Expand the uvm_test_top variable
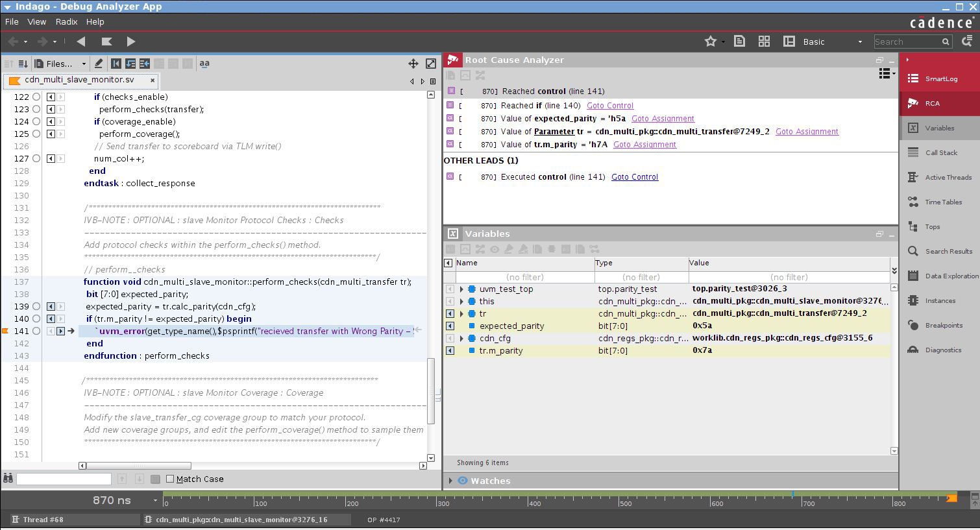This screenshot has width=980, height=530. pos(461,289)
